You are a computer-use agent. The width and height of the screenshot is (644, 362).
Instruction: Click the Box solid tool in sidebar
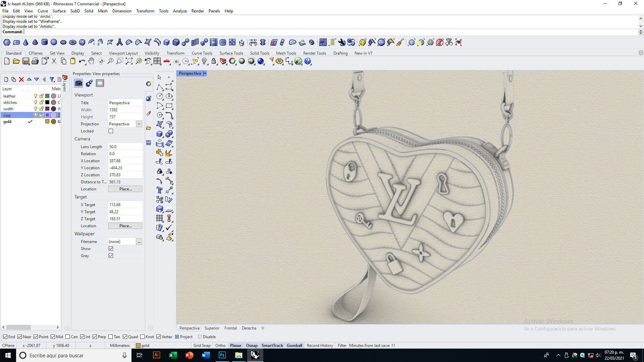pyautogui.click(x=160, y=134)
